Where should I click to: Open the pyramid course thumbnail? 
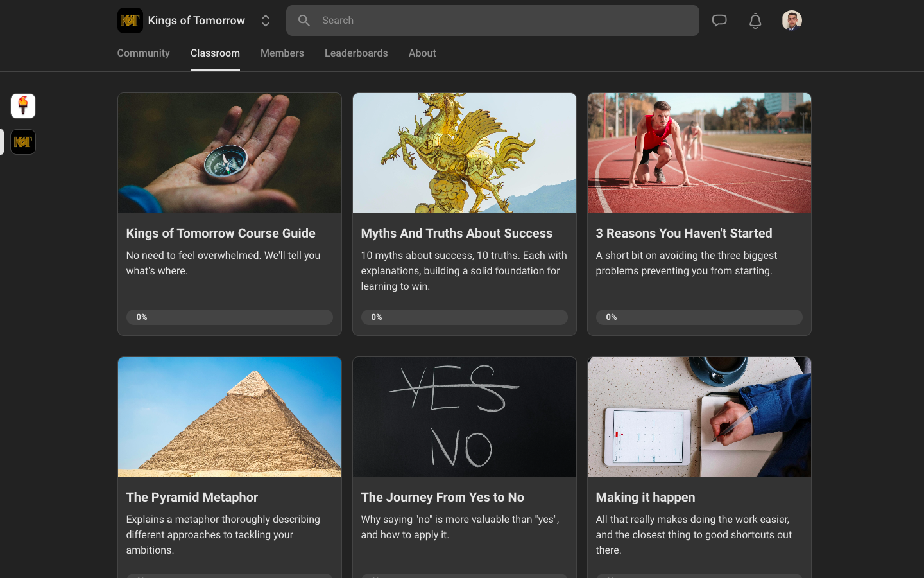coord(230,417)
